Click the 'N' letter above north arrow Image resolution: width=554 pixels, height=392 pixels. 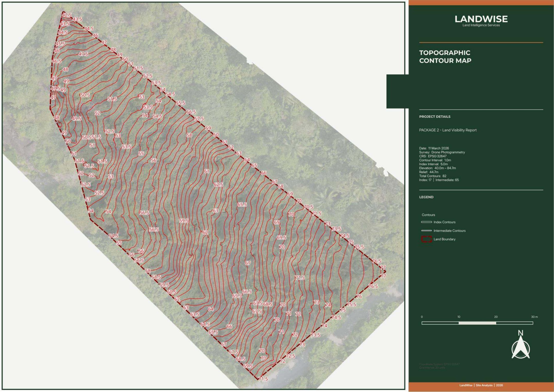521,333
